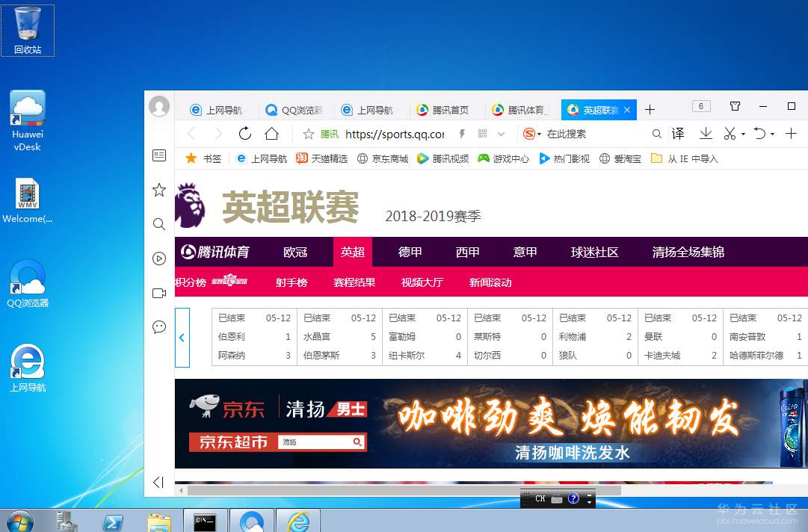The height and width of the screenshot is (532, 808).
Task: Go to the browser home page icon
Action: point(271,134)
